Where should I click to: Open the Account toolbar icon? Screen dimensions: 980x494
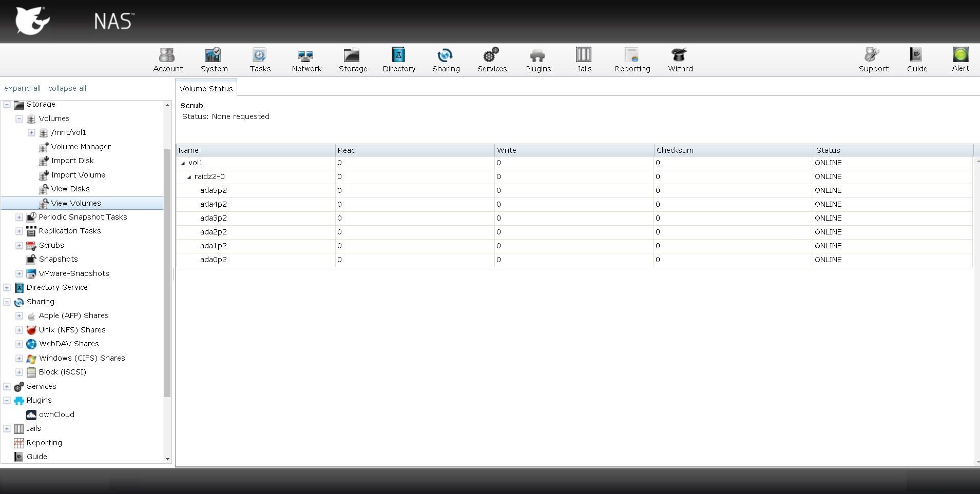tap(167, 55)
